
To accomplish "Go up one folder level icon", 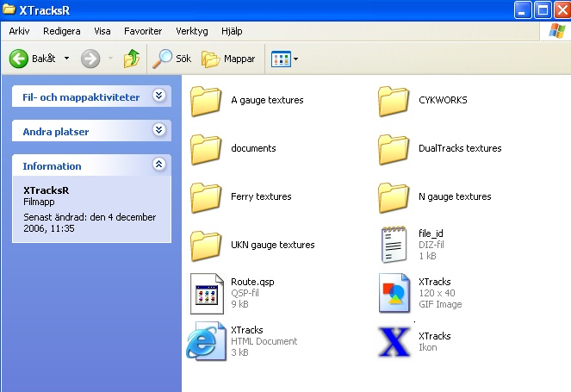I will coord(132,59).
